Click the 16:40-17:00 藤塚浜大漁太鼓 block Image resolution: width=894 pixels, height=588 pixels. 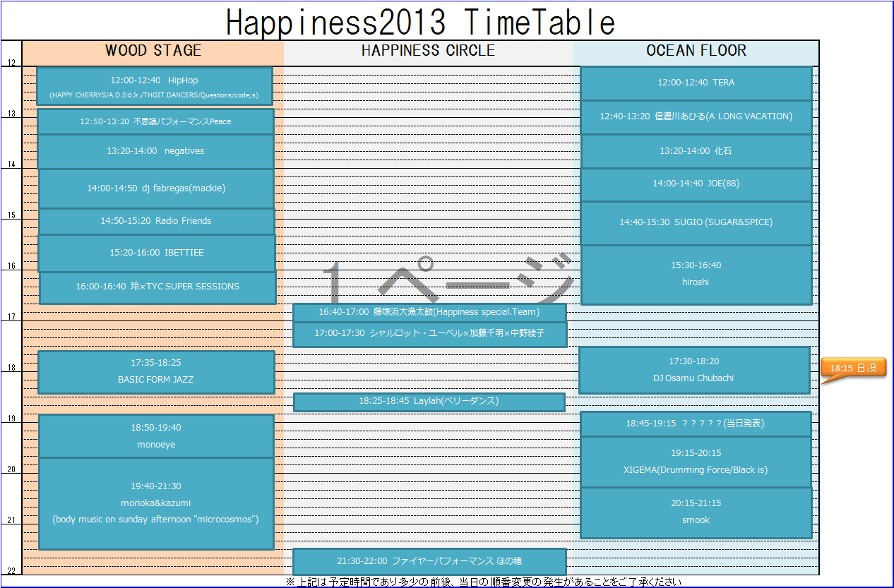click(x=429, y=312)
